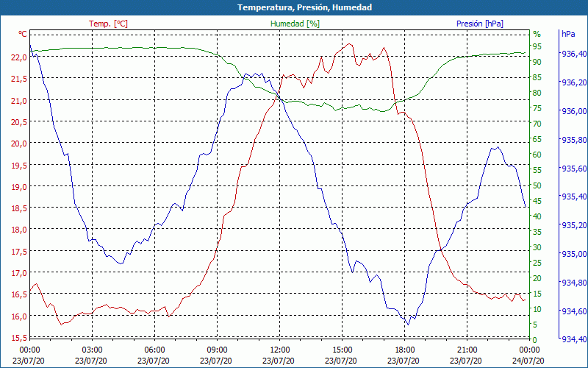
Task: Click the green Humedad [%] legend label
Action: pos(295,24)
